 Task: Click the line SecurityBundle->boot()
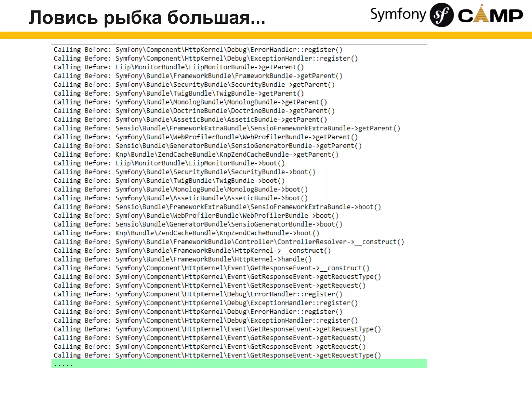tap(185, 172)
